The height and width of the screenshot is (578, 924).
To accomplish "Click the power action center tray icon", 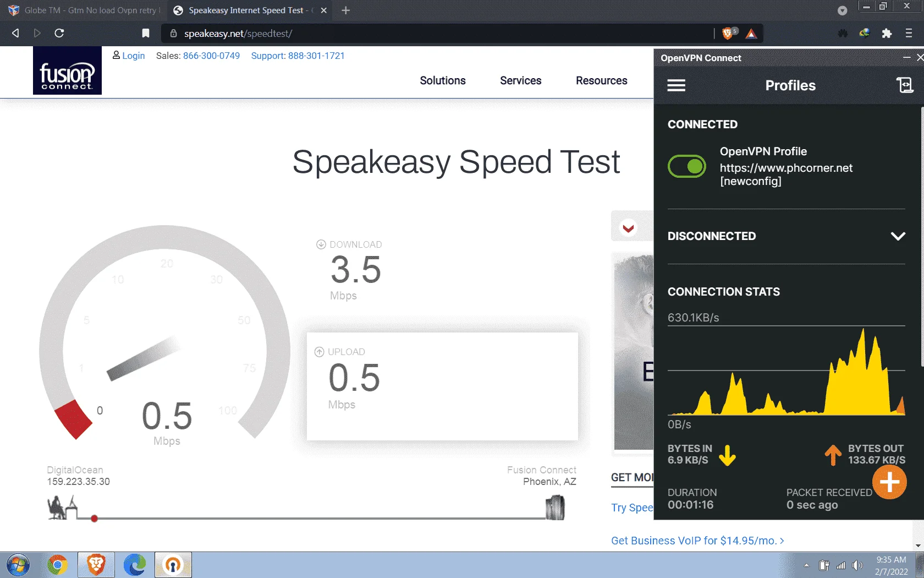I will [824, 565].
